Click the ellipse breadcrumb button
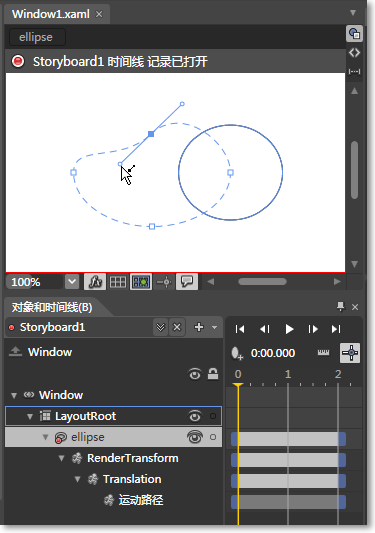375x533 pixels. click(37, 37)
